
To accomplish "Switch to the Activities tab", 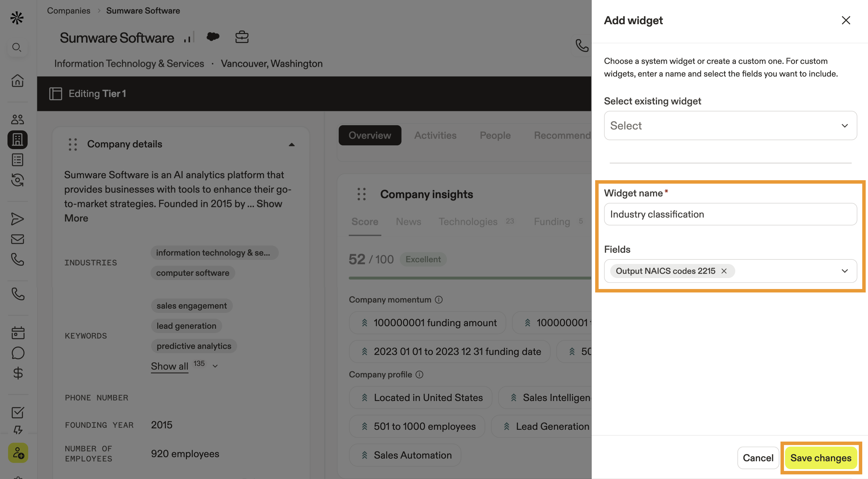I will pyautogui.click(x=435, y=135).
